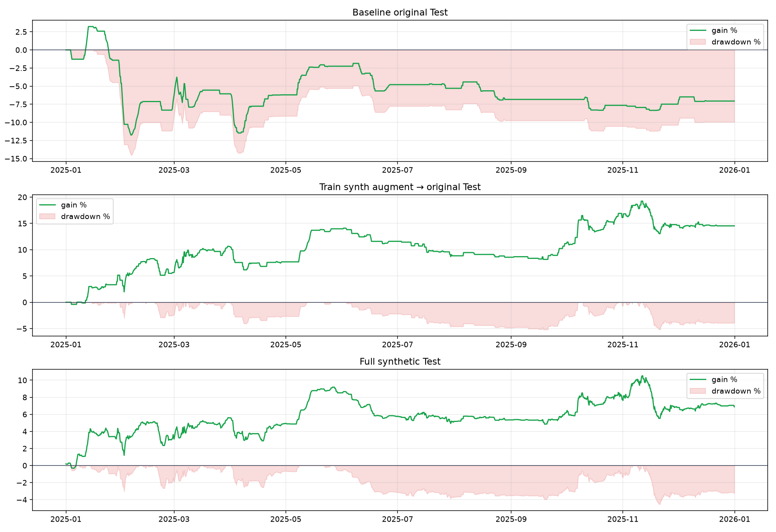Click "drawdown %" legend label in Train synth chart
This screenshot has height=532, width=776.
[x=85, y=217]
